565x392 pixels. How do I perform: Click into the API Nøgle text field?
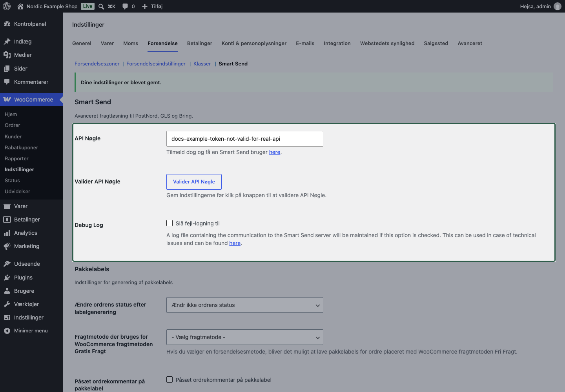[x=245, y=139]
